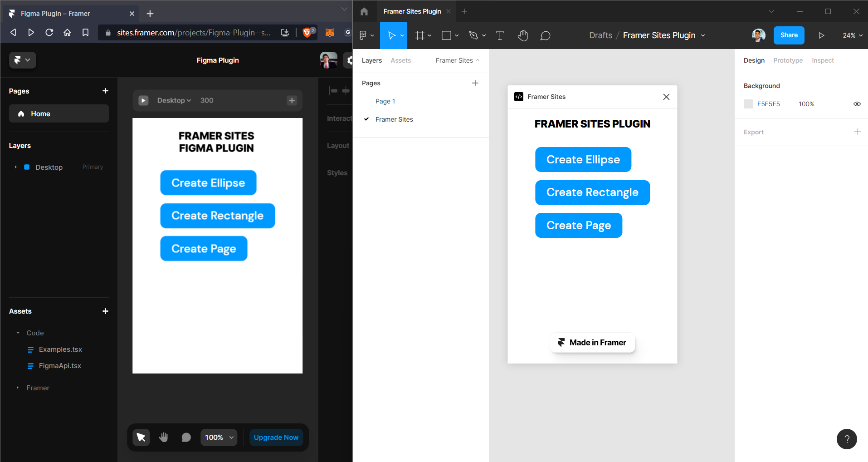Select the Figma Hand tool
Image resolution: width=868 pixels, height=462 pixels.
pyautogui.click(x=523, y=35)
